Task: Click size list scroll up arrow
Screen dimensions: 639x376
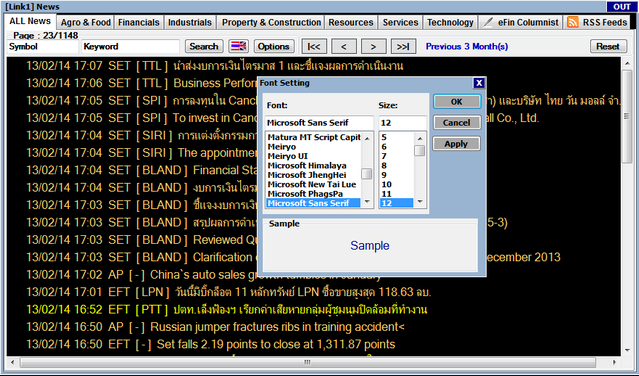Action: pyautogui.click(x=420, y=139)
